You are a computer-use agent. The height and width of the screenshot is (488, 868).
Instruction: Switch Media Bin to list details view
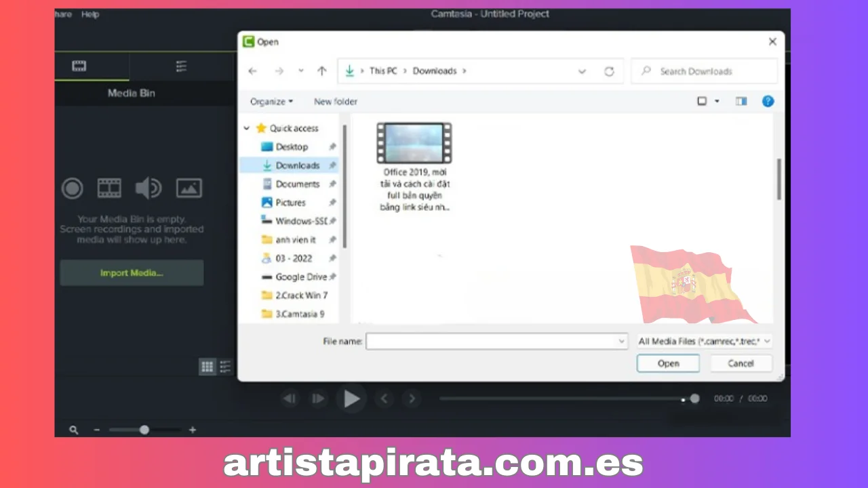[225, 367]
